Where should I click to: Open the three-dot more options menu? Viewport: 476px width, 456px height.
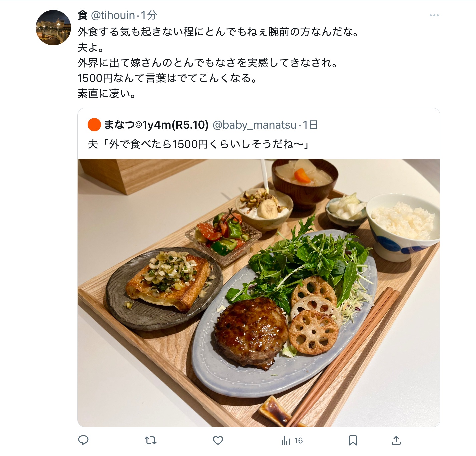coord(434,15)
